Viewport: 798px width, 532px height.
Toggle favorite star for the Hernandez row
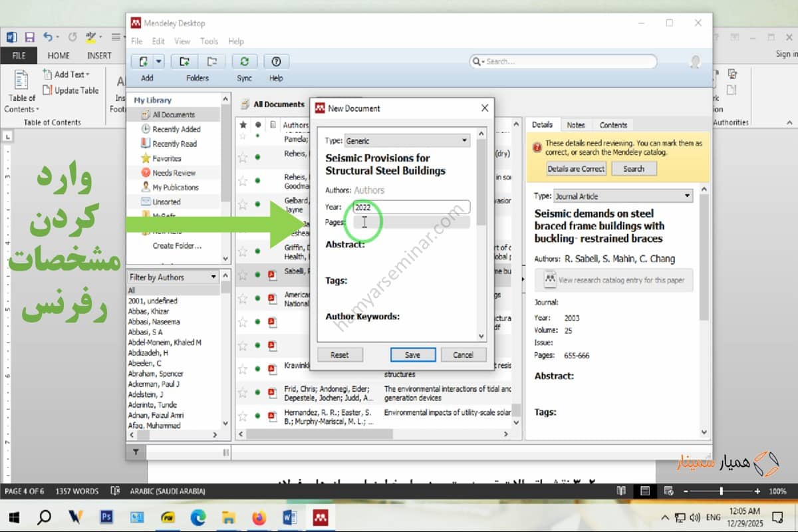[x=243, y=416]
